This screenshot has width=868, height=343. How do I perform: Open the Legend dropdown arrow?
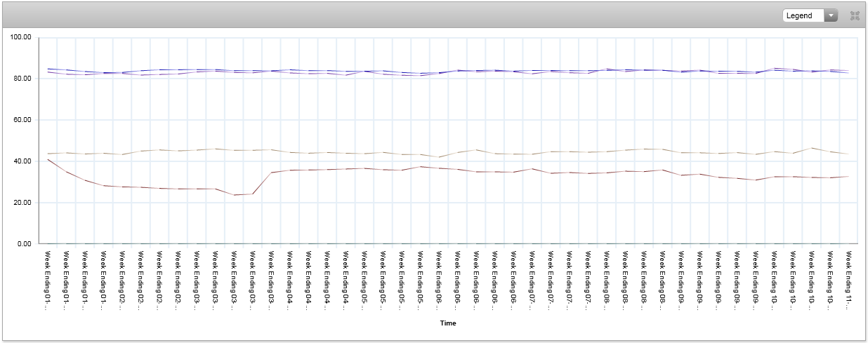[x=831, y=15]
